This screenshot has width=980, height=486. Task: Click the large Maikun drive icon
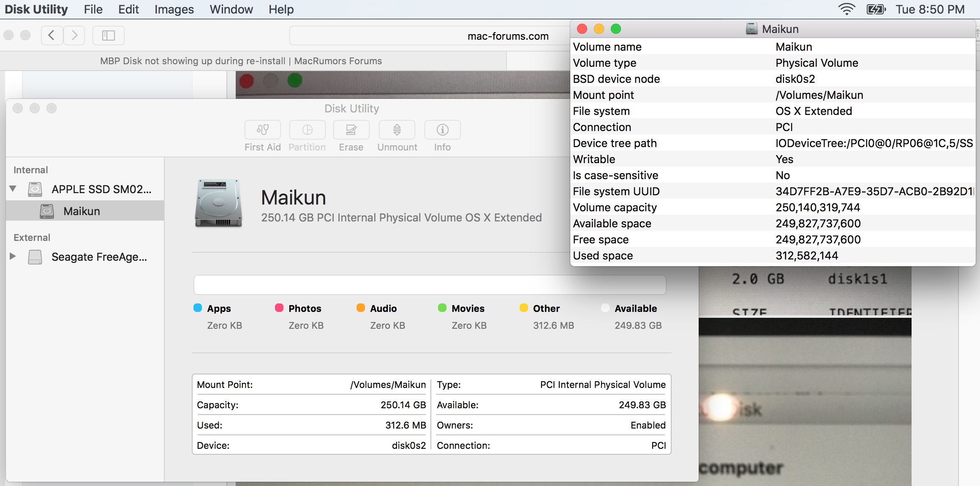tap(218, 203)
